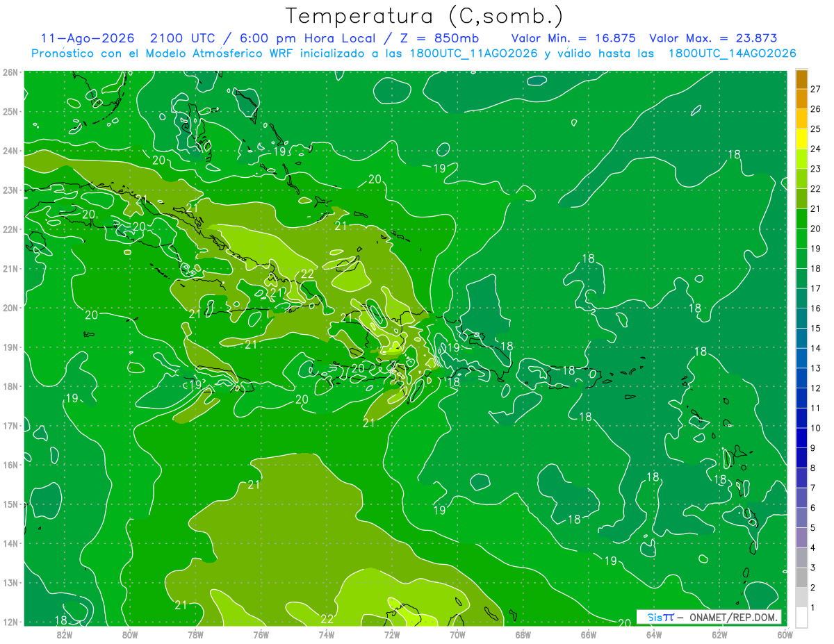The width and height of the screenshot is (834, 644).
Task: Click the "25" label on the color scale
Action: point(816,129)
